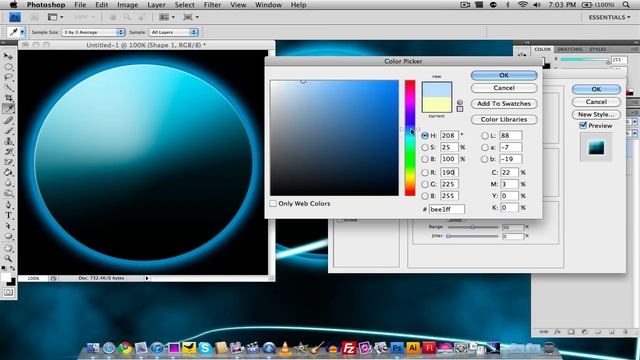Viewport: 640px width, 360px height.
Task: Select the Brush tool
Action: 8,131
